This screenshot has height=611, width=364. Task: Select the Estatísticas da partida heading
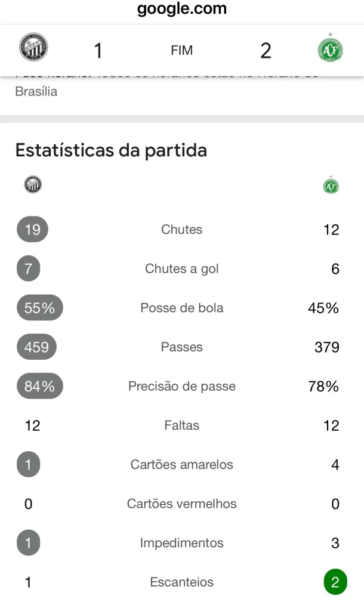pos(111,150)
